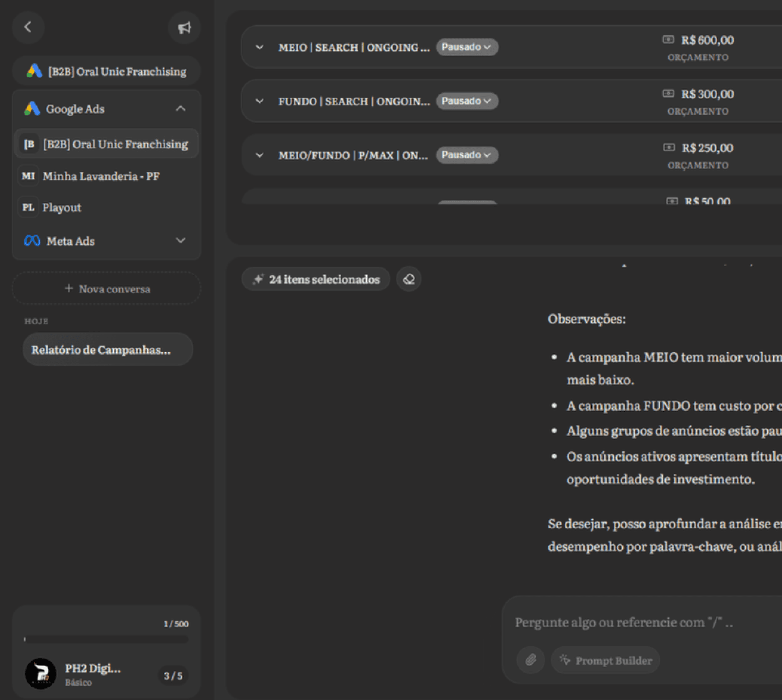Open Pausado status dropdown for MEIO/FUNDO P/MAX campaign

[467, 155]
